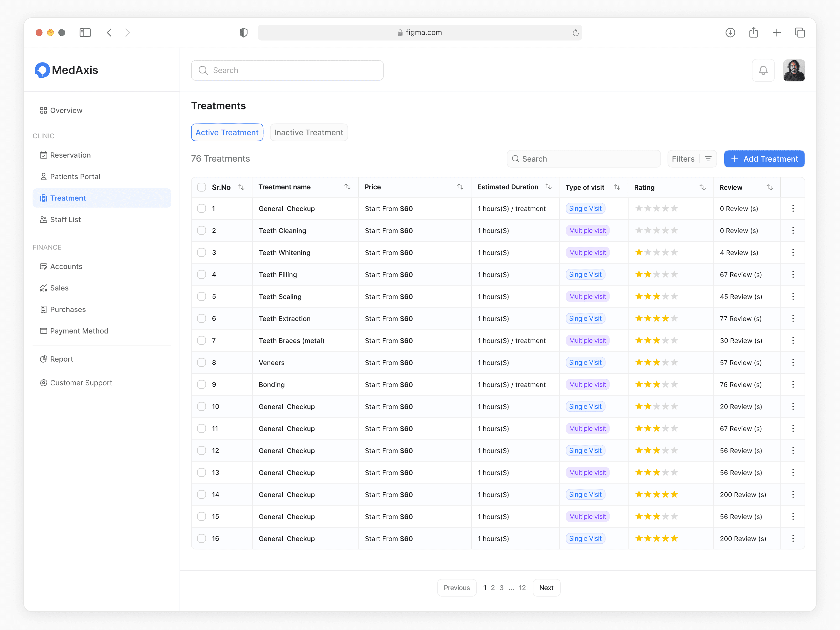This screenshot has height=630, width=840.
Task: Click the page reload icon in address bar
Action: (x=575, y=33)
